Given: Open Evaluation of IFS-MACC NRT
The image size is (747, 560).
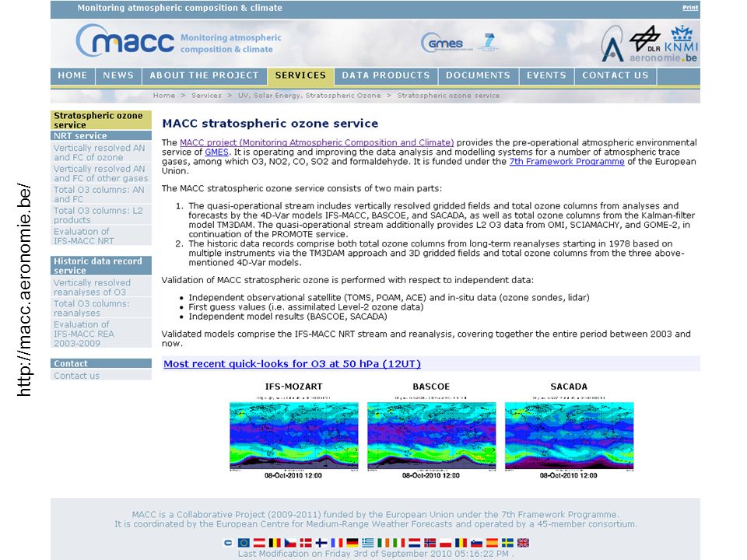Looking at the screenshot, I should click(101, 236).
